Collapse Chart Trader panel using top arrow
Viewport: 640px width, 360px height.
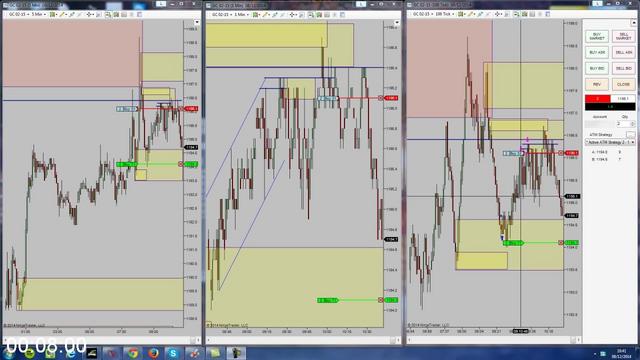(x=634, y=22)
